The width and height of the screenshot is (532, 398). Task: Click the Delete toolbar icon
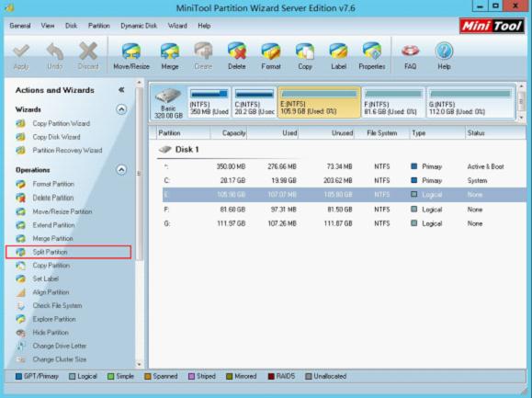[x=237, y=56]
